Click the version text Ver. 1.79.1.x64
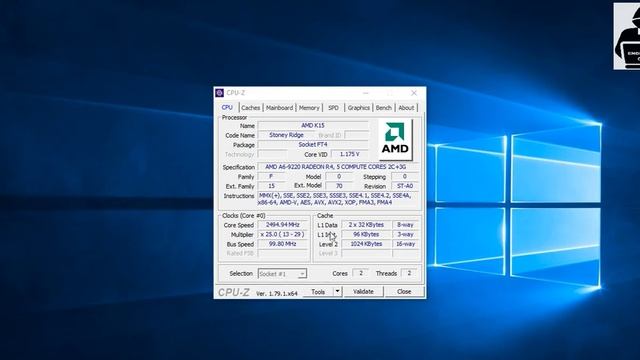The width and height of the screenshot is (640, 360). [277, 293]
